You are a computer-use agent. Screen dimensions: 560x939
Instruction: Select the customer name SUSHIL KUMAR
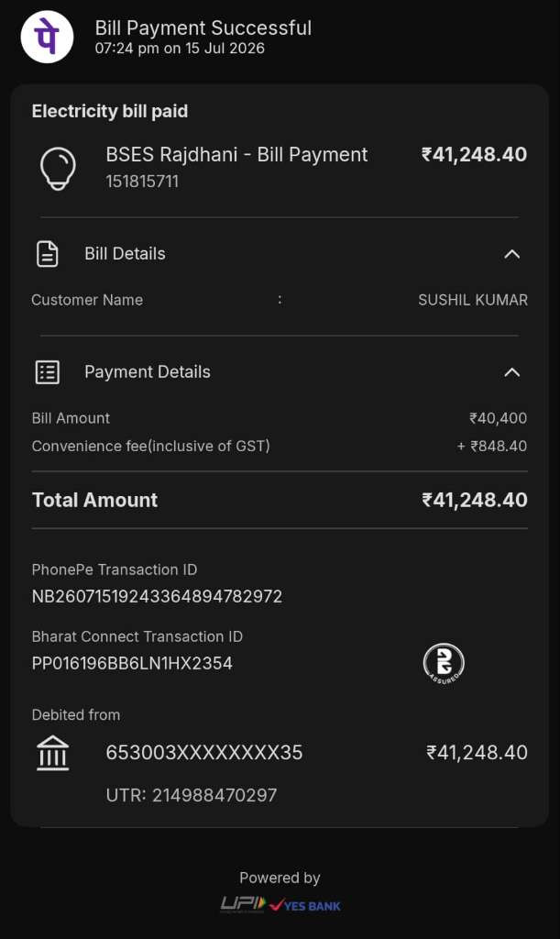(x=473, y=300)
